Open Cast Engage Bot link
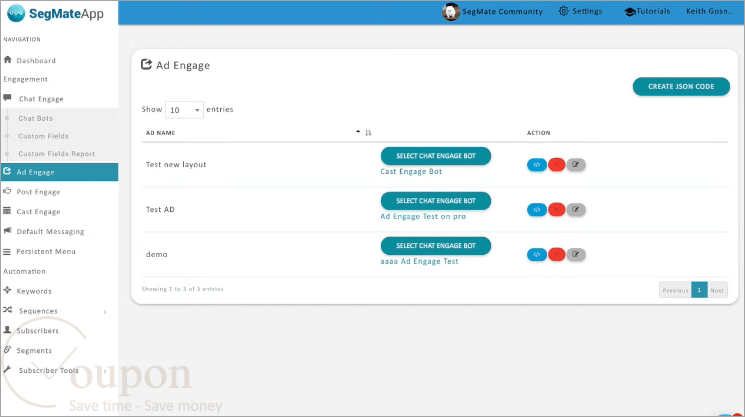Image resolution: width=745 pixels, height=417 pixels. click(411, 171)
